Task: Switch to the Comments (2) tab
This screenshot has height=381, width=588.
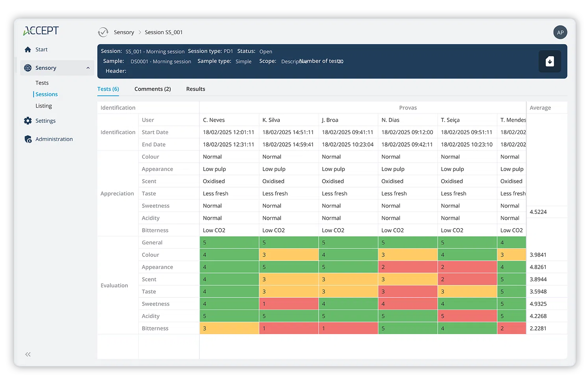Action: [153, 89]
